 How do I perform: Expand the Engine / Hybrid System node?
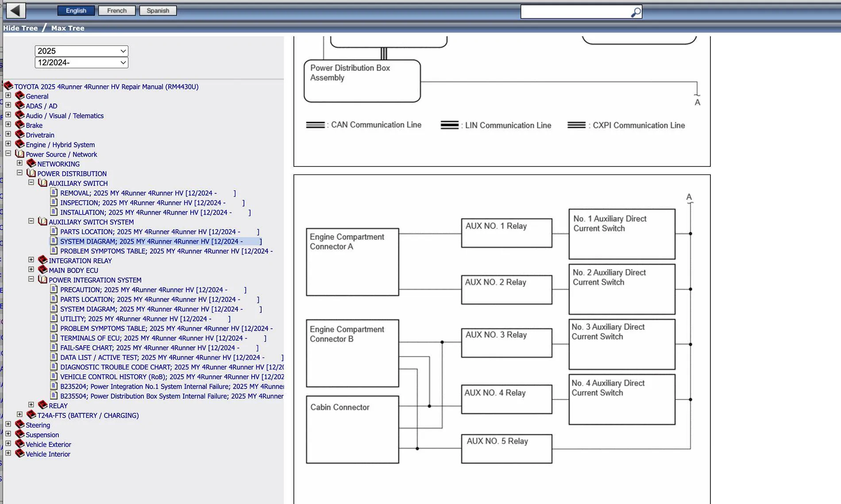click(8, 144)
